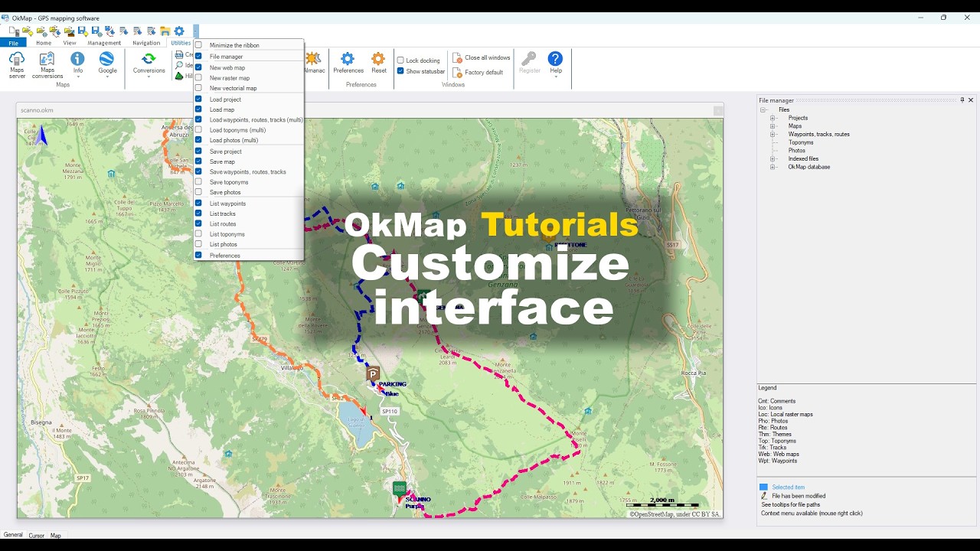The image size is (980, 551).
Task: Click the Save map quick access icon
Action: pyautogui.click(x=96, y=31)
